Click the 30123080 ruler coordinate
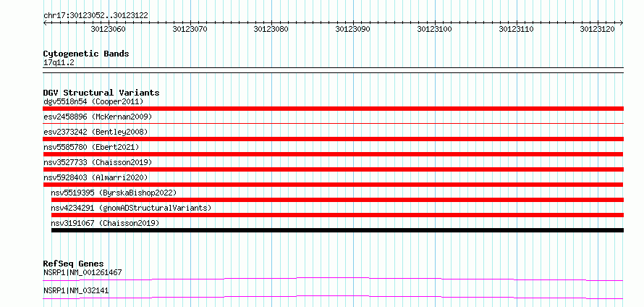 [271, 29]
